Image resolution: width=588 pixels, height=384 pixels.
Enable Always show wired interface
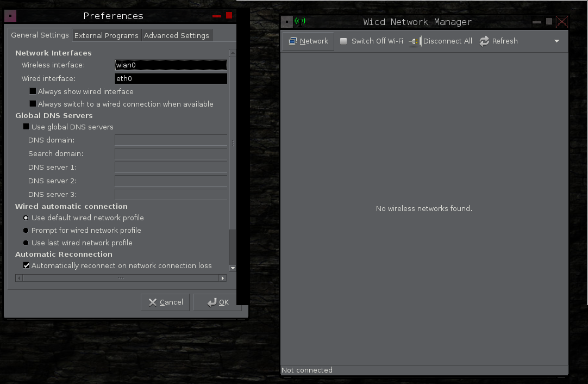click(x=33, y=91)
